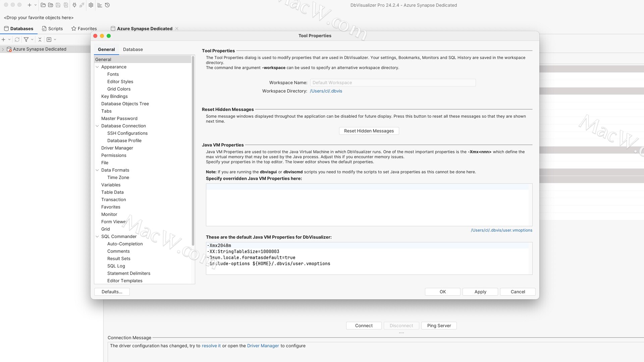Switch to the Database tab in Tool Properties
The image size is (644, 362).
[133, 49]
